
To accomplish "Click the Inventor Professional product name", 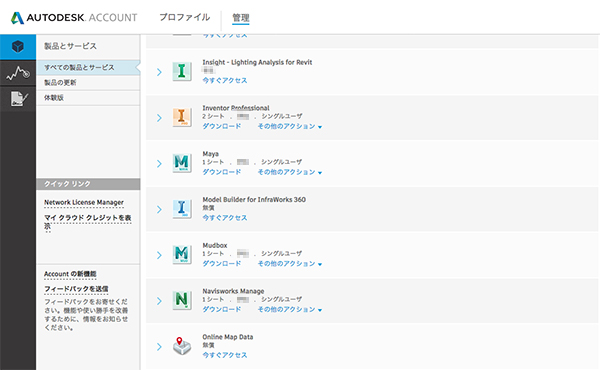I will pyautogui.click(x=236, y=108).
